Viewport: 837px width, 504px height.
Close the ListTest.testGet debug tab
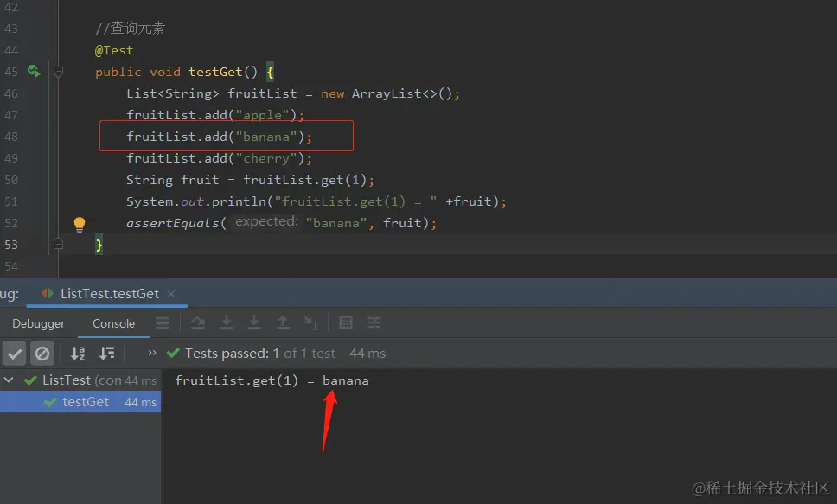(x=171, y=294)
